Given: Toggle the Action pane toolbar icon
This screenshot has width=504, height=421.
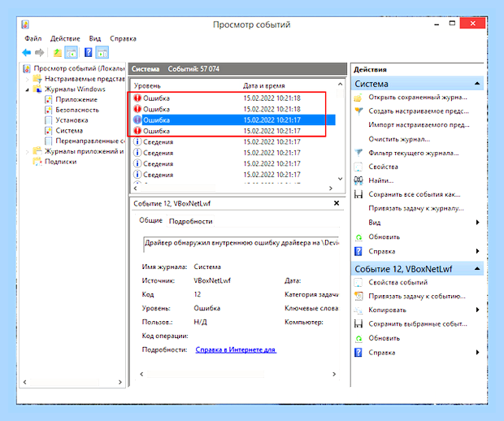Looking at the screenshot, I should click(102, 52).
